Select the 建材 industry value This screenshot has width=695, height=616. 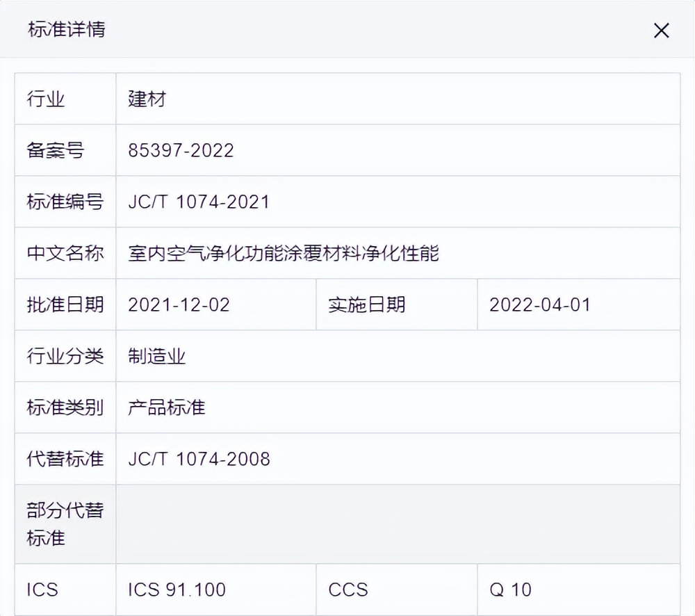[147, 99]
